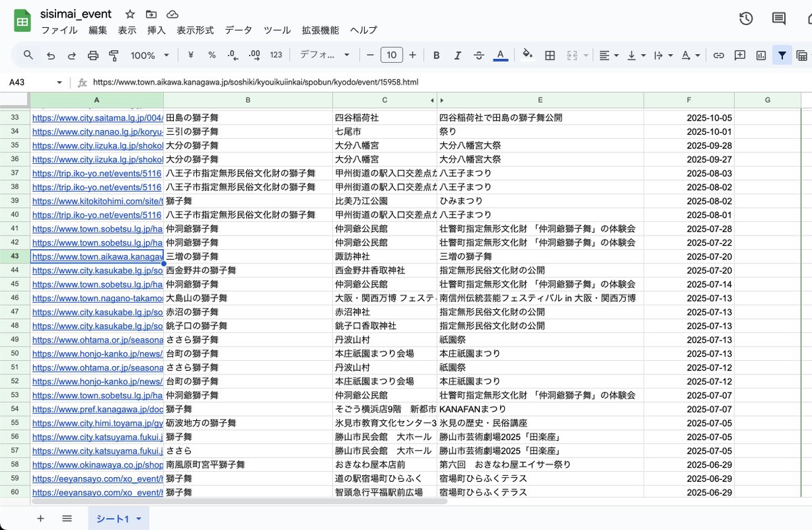Open the saitama.lg.jp link in row 33
The height and width of the screenshot is (530, 812).
(97, 118)
